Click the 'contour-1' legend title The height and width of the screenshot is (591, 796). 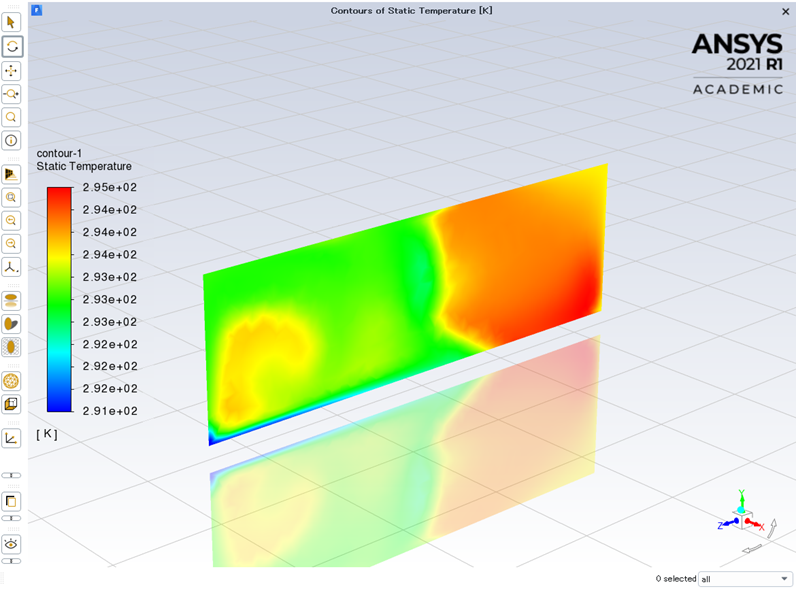click(59, 153)
